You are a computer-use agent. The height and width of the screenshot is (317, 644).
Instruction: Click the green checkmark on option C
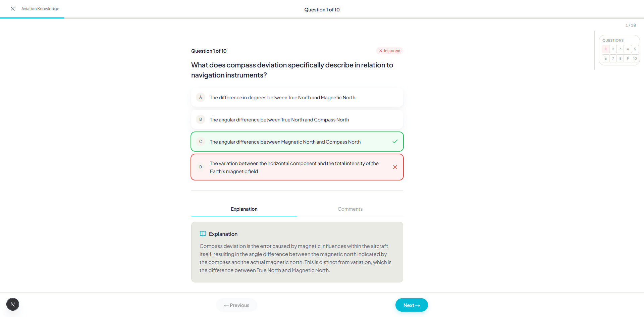[x=395, y=142]
